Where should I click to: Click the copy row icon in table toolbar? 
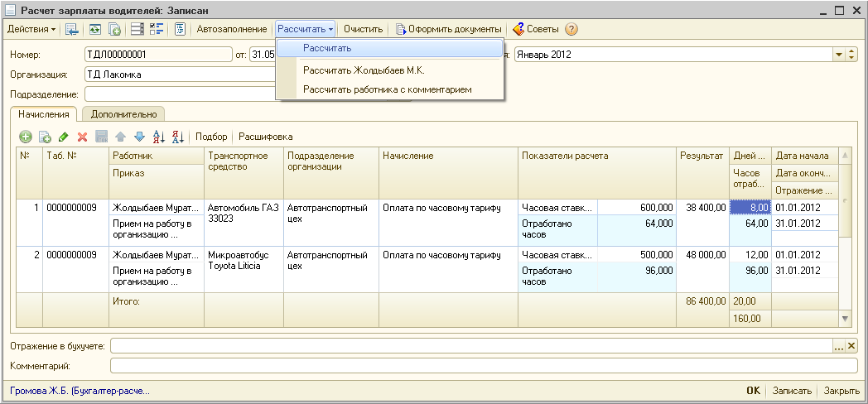(x=45, y=137)
